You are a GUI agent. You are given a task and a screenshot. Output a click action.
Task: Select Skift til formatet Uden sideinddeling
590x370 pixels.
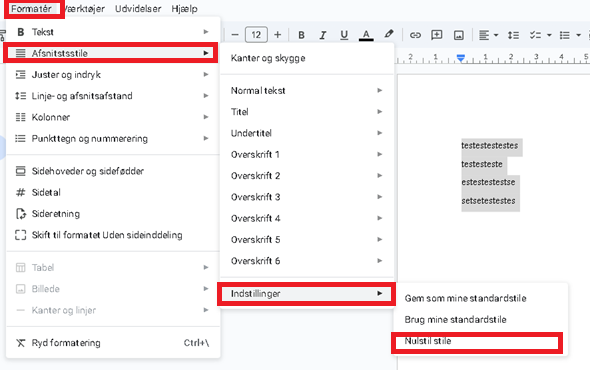(x=113, y=235)
